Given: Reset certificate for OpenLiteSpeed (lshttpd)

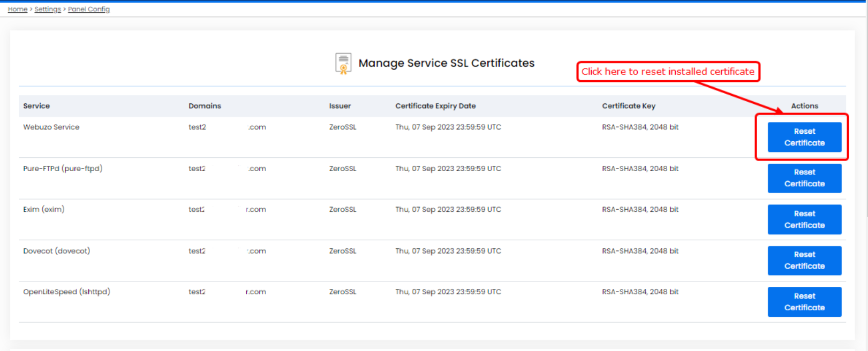Looking at the screenshot, I should pos(804,302).
